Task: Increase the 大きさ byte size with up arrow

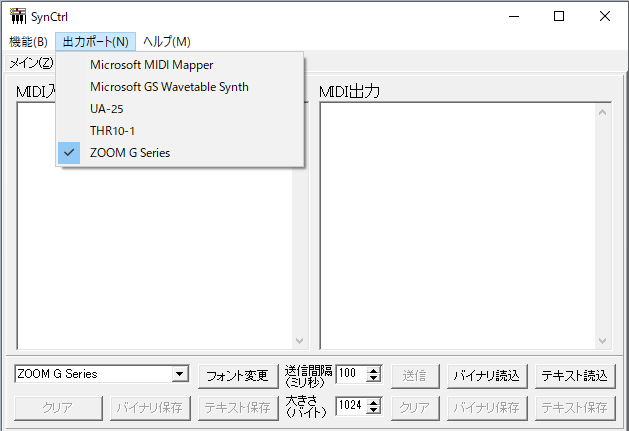Action: (x=373, y=403)
